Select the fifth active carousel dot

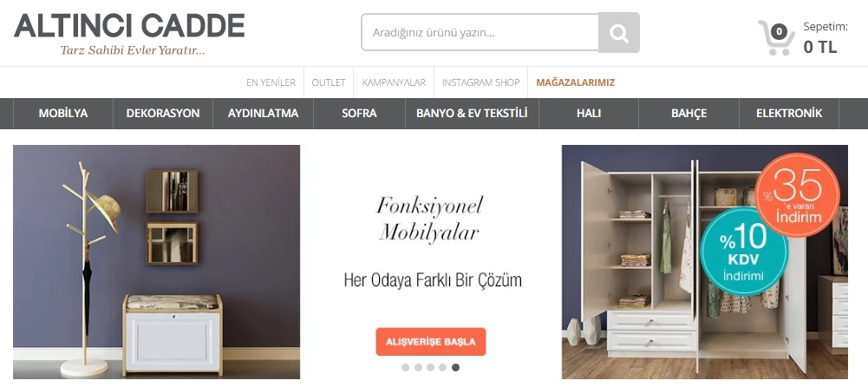pyautogui.click(x=455, y=367)
